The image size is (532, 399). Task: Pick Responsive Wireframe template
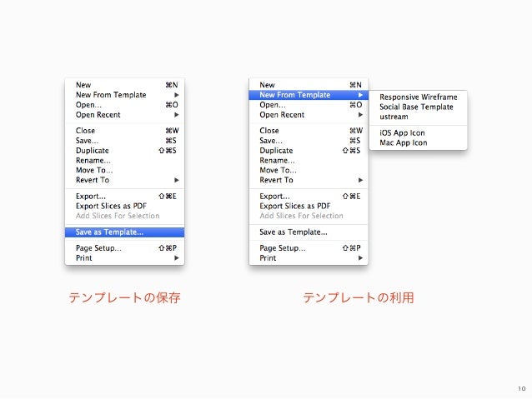418,97
